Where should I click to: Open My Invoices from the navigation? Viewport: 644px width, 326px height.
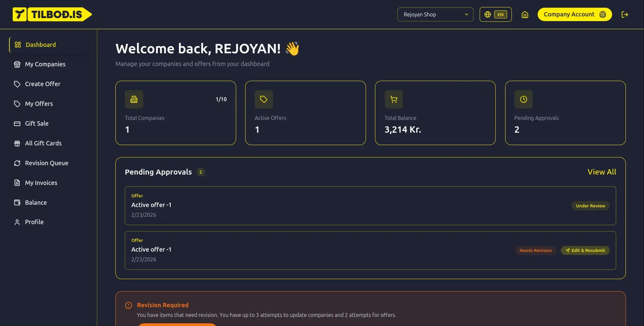click(41, 183)
